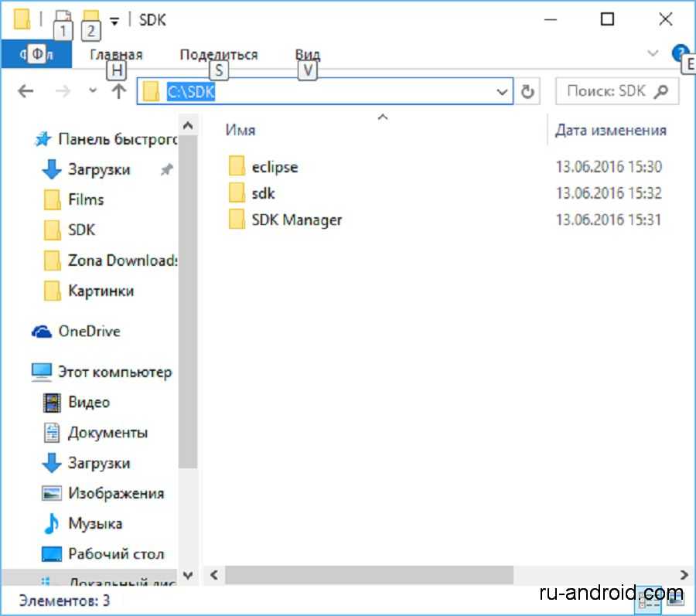The width and height of the screenshot is (696, 616).
Task: Refresh the current folder view
Action: (527, 92)
